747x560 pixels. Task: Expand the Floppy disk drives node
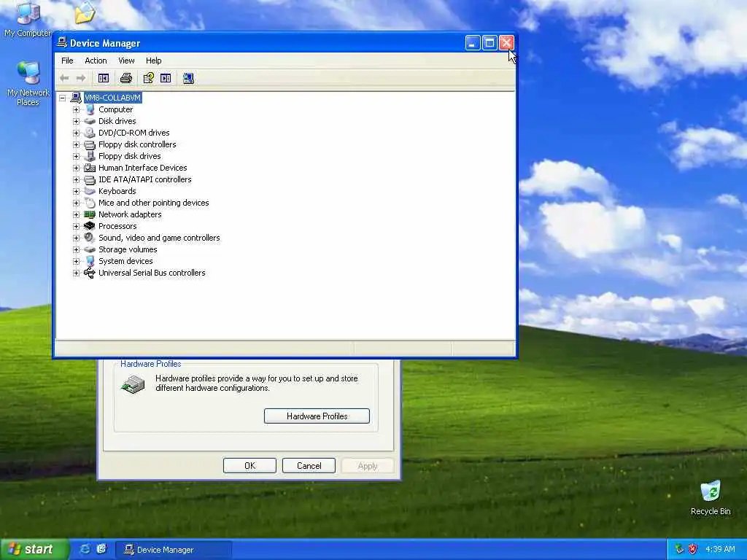click(76, 156)
